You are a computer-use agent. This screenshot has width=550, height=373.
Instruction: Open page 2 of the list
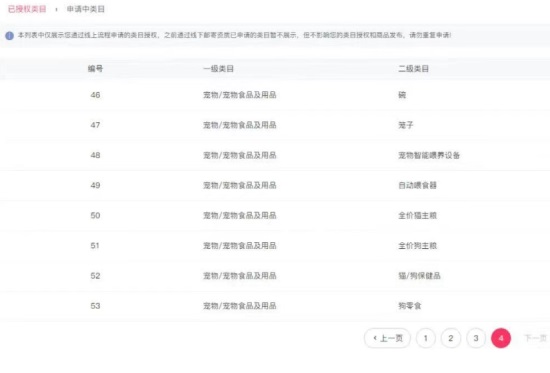click(x=451, y=338)
